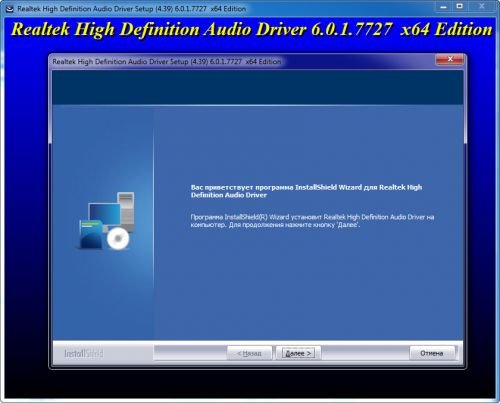Close the inner setup dialog
500x403 pixels.
click(449, 59)
